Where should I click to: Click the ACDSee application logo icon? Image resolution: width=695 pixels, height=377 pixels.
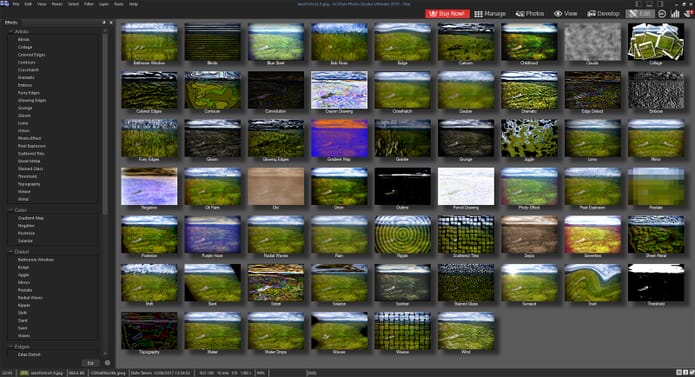pyautogui.click(x=4, y=4)
